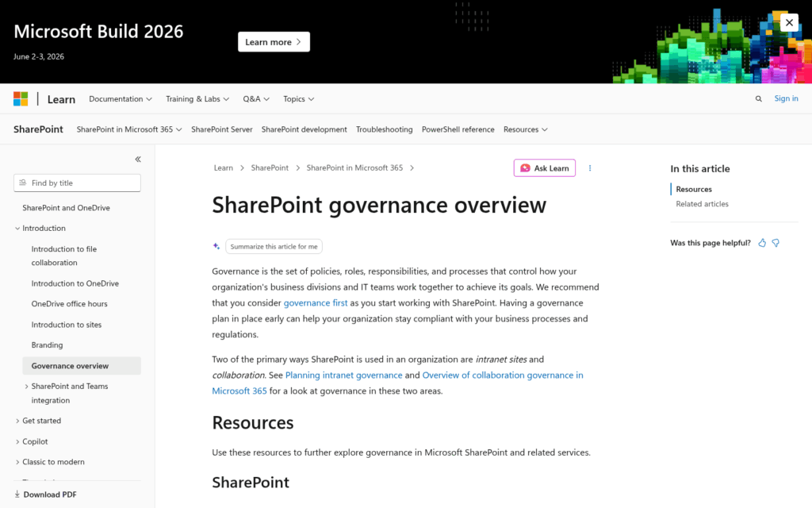Click the Find by title input
The image size is (812, 508).
[77, 183]
